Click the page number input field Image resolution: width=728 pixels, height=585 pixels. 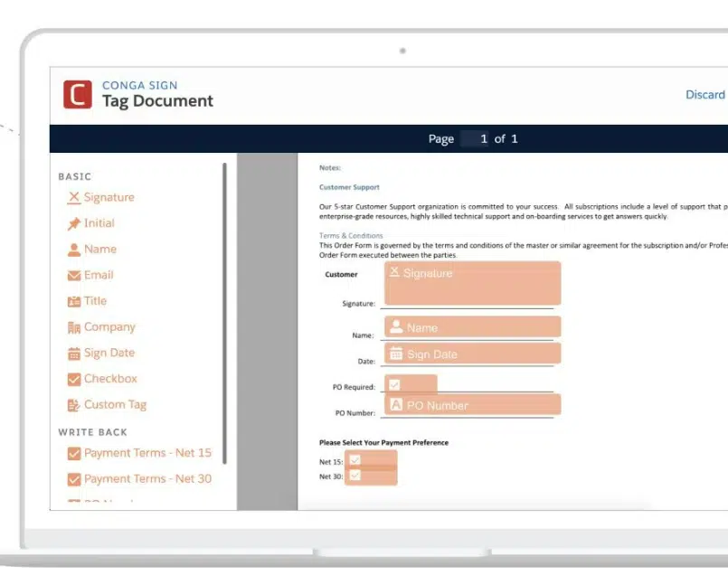tap(475, 138)
